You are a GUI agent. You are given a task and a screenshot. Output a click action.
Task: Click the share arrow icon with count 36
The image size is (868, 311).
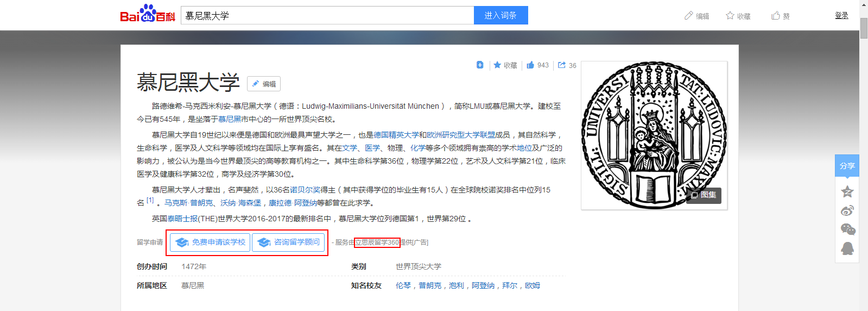(562, 65)
